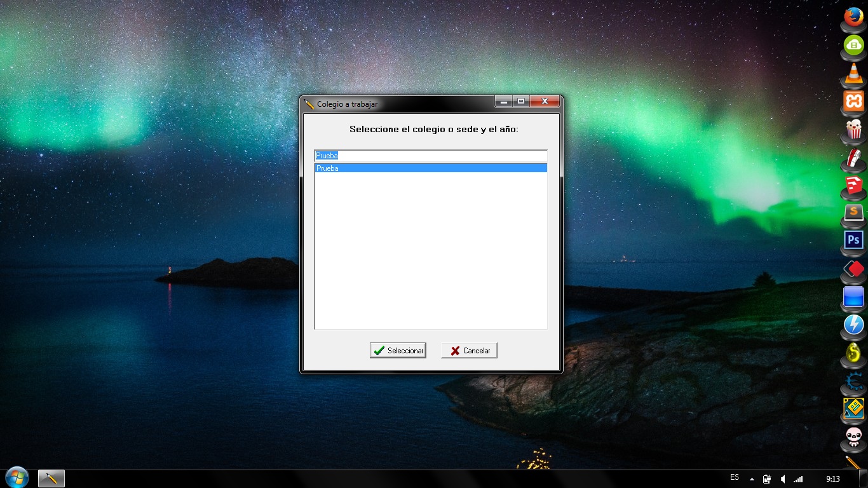
Task: Select Prueba in the school list
Action: tap(430, 168)
